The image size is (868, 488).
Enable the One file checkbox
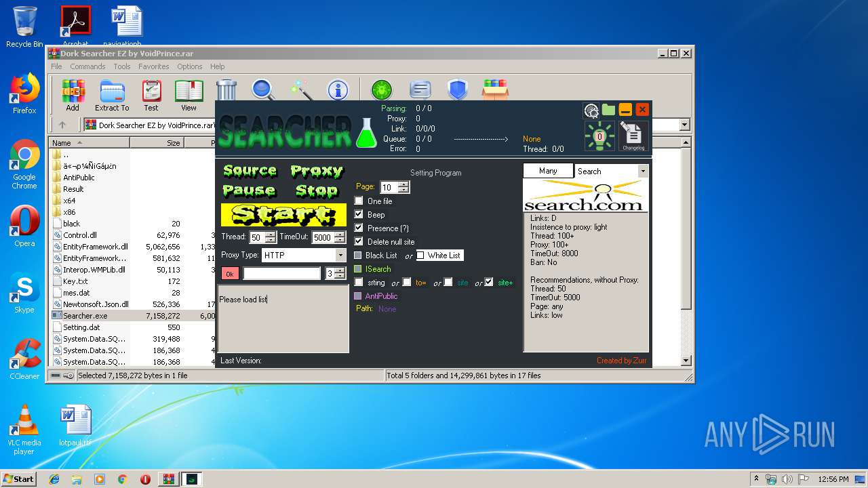click(359, 201)
